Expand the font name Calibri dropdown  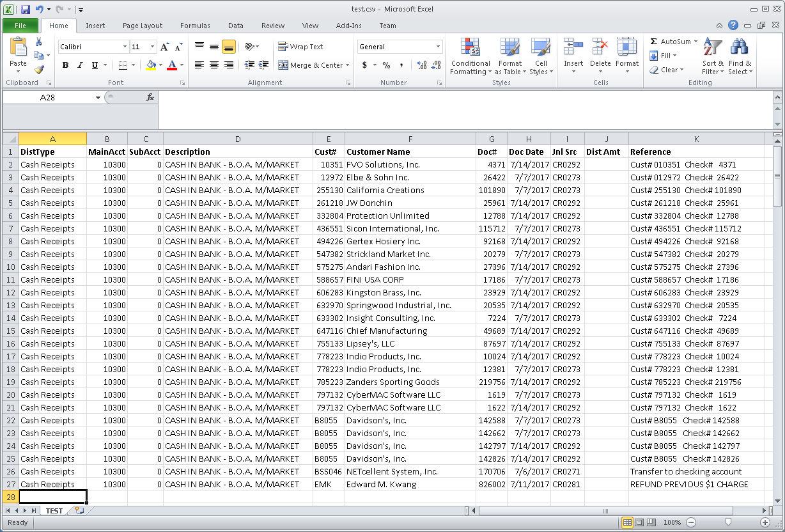[x=125, y=47]
